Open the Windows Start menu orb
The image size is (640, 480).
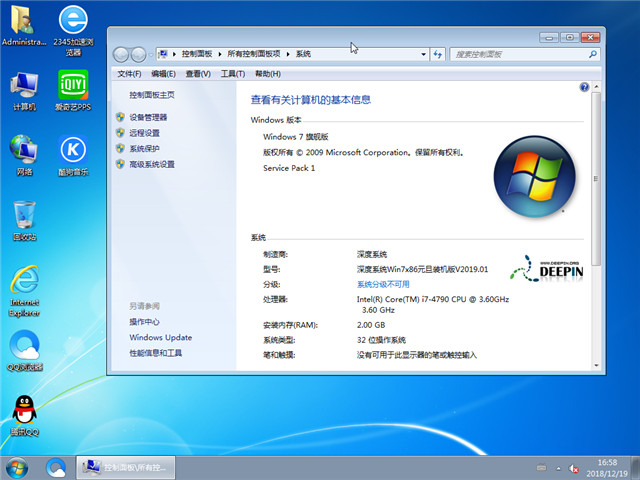17,468
